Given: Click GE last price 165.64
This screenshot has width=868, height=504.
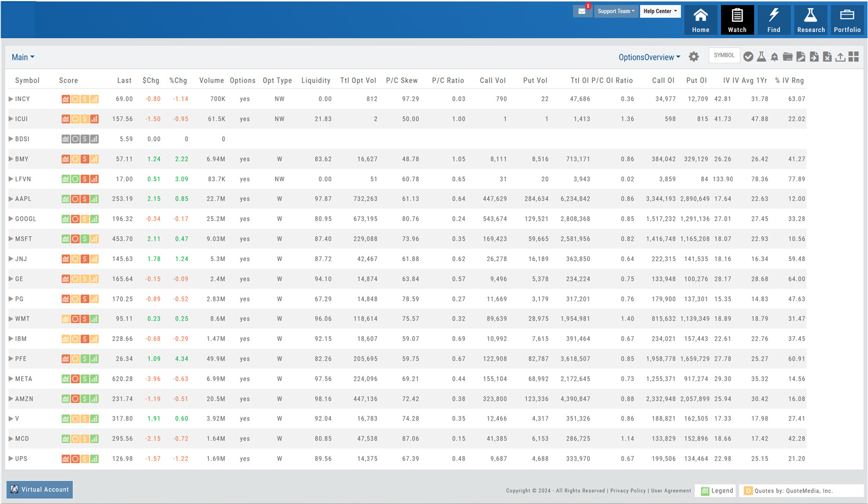Looking at the screenshot, I should [x=123, y=279].
